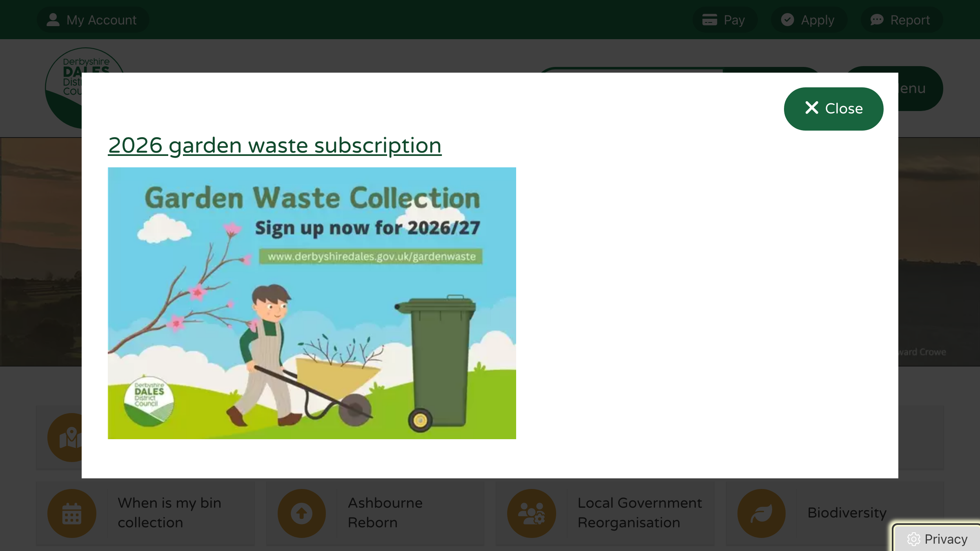Screen dimensions: 980x551
Task: Open the 2026 garden waste subscription link
Action: (274, 145)
